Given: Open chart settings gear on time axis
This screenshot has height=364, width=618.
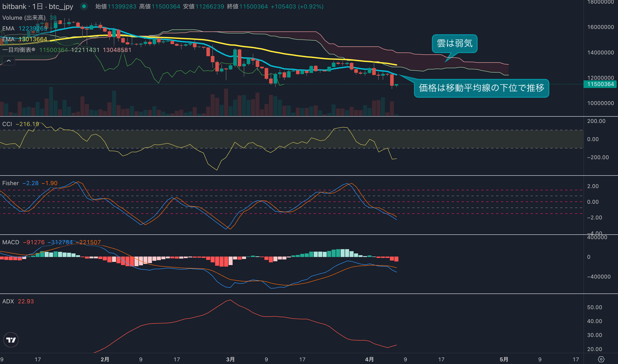Looking at the screenshot, I should (601, 359).
